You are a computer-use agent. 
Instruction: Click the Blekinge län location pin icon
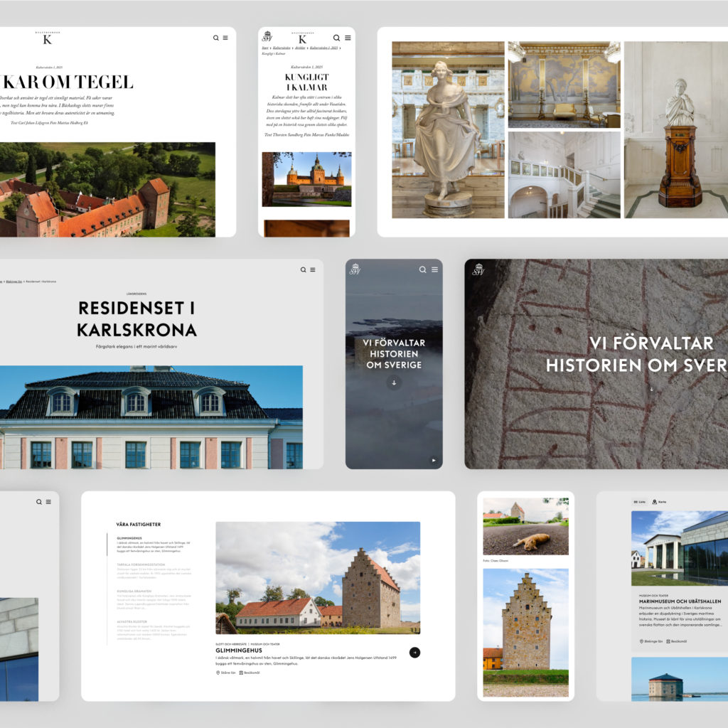coord(642,641)
